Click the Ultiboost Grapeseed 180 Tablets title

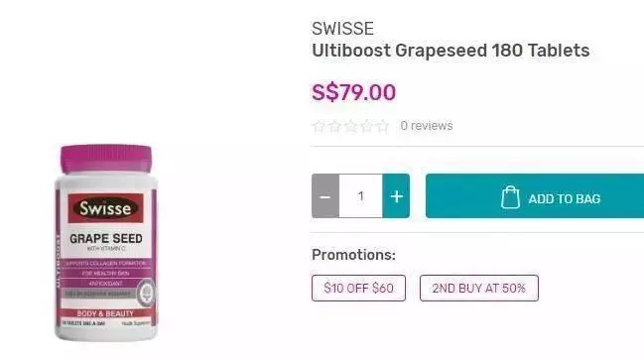[x=451, y=51]
